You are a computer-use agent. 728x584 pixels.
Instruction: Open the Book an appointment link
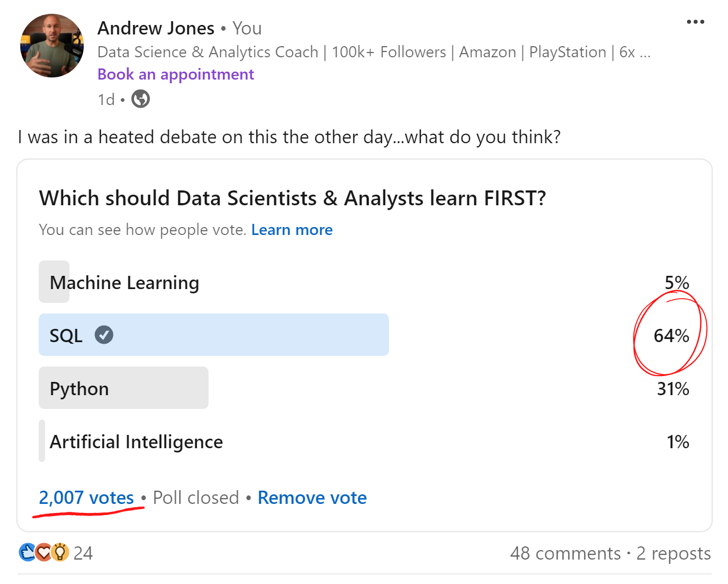[x=176, y=74]
